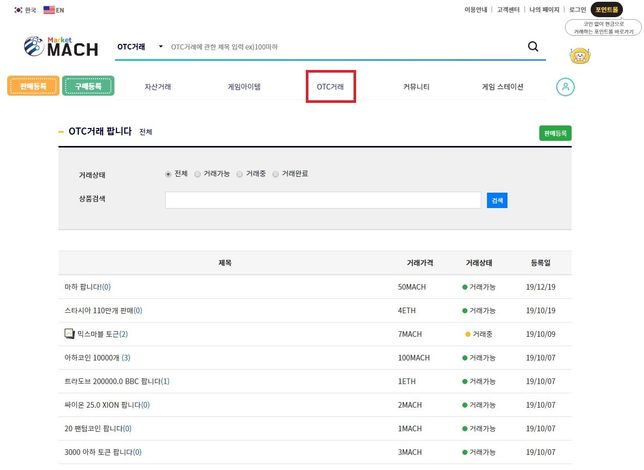Open the 이용안내 link
The width and height of the screenshot is (644, 470).
point(476,9)
